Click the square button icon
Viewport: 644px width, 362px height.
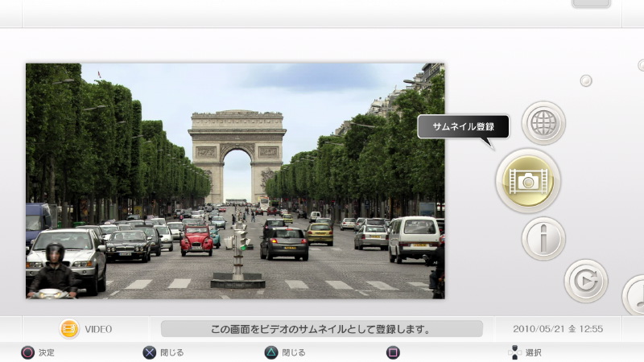tap(393, 352)
